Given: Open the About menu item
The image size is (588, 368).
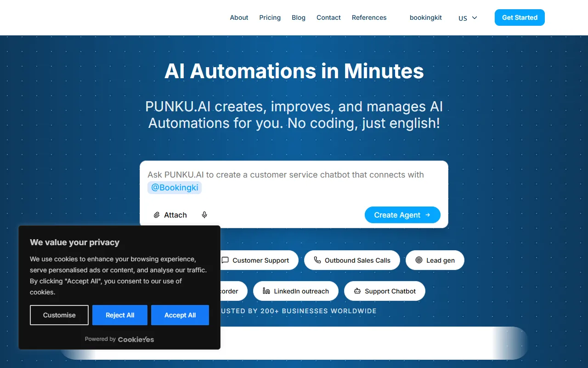Looking at the screenshot, I should (x=239, y=17).
